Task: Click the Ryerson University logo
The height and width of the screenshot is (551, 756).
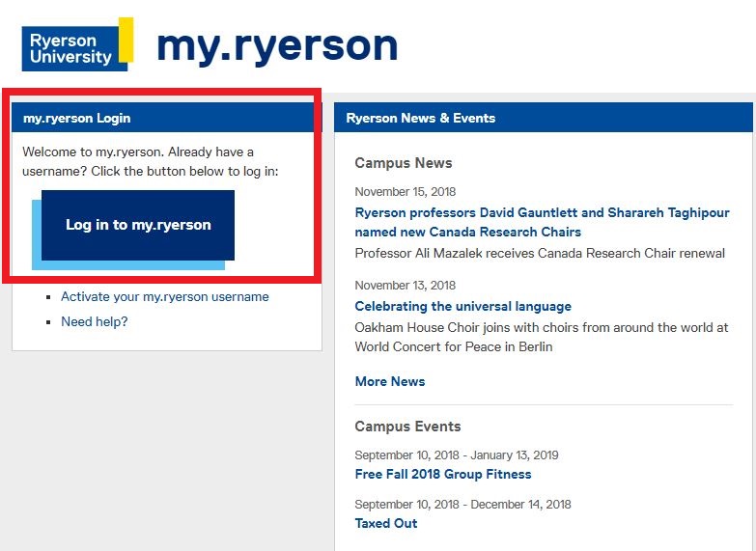Action: click(x=76, y=45)
